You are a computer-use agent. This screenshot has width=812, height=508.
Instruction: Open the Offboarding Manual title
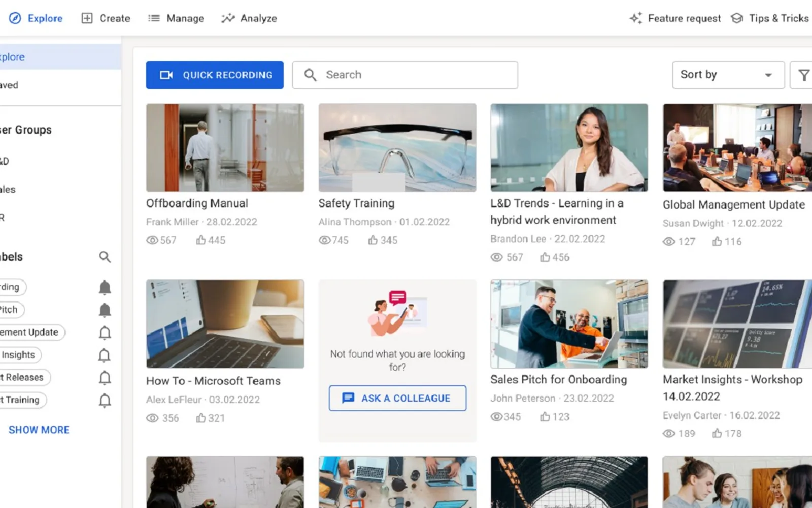[197, 203]
